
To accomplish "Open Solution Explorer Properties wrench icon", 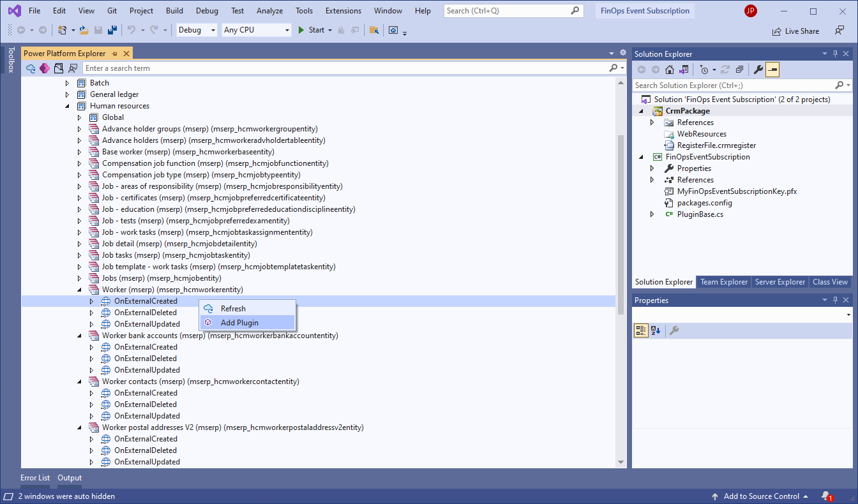I will click(x=758, y=70).
